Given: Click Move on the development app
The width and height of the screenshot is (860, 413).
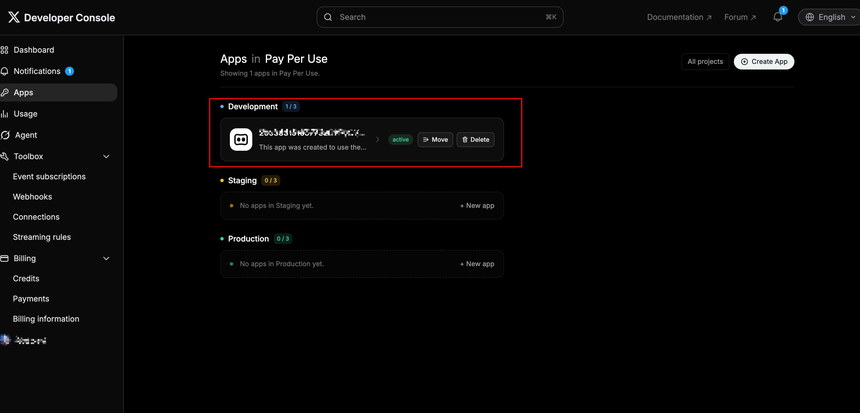Looking at the screenshot, I should pos(435,140).
